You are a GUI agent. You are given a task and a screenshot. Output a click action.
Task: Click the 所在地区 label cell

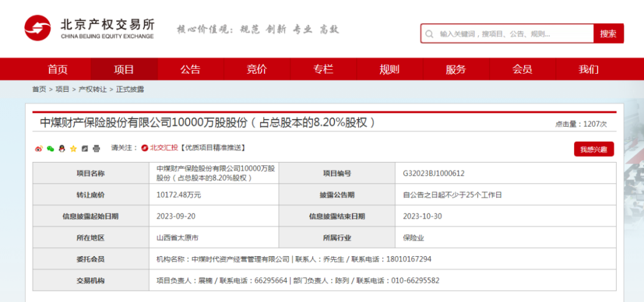pyautogui.click(x=91, y=238)
